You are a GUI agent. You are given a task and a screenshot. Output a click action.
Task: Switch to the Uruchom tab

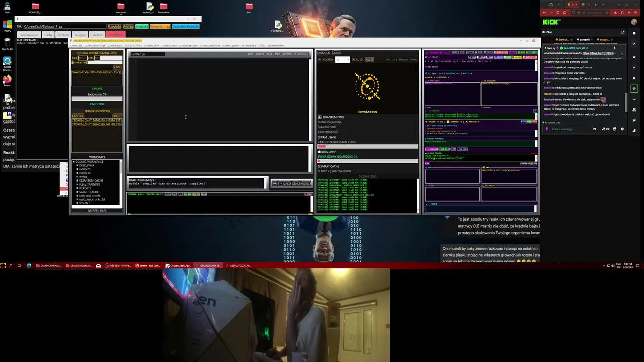[x=97, y=35]
